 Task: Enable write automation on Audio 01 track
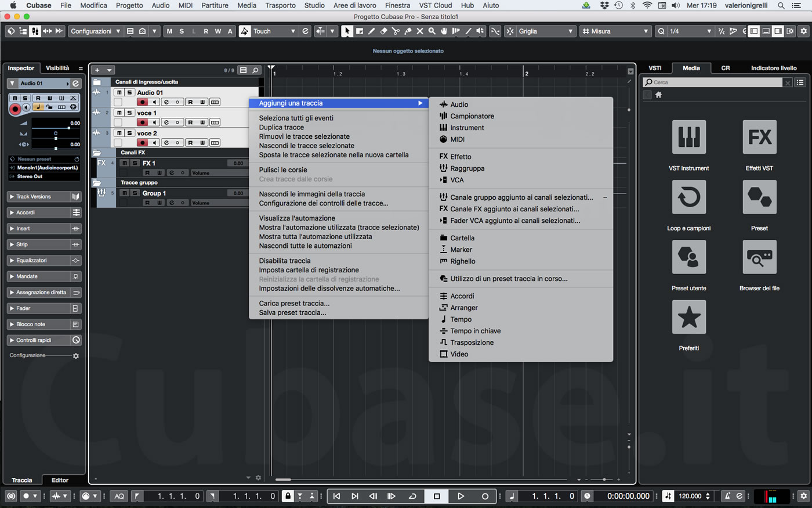point(202,102)
